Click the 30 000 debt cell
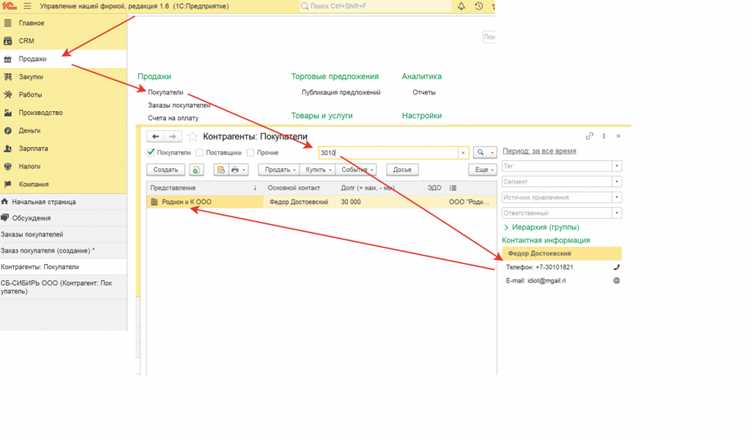The width and height of the screenshot is (750, 442). 351,202
